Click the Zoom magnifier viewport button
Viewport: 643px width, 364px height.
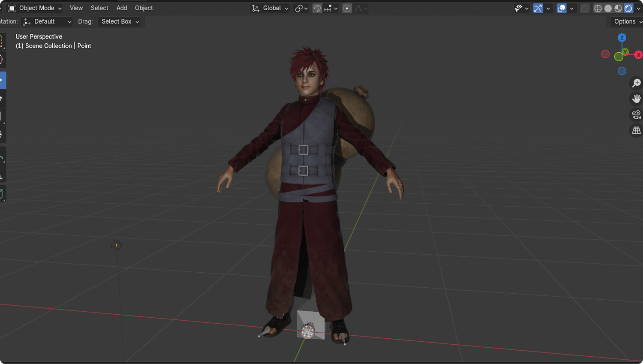(x=636, y=83)
